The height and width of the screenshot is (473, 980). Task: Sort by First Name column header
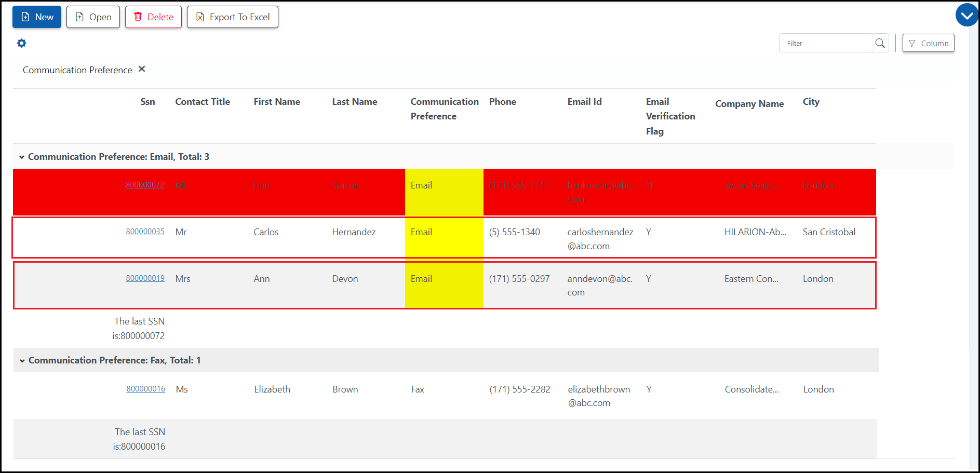[x=277, y=102]
